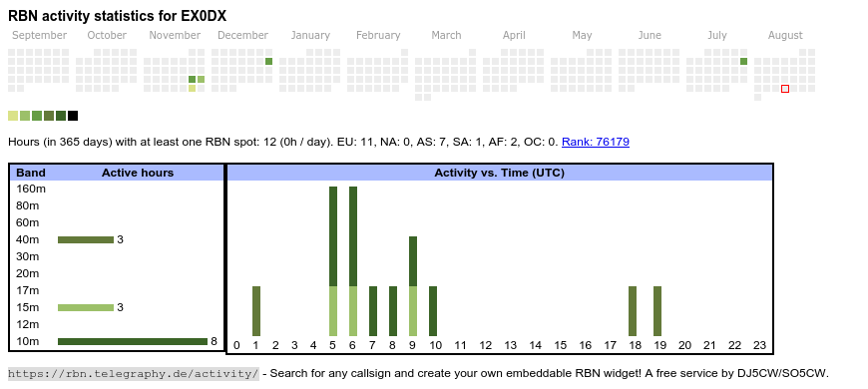Click the 15m active hours bar

point(86,307)
